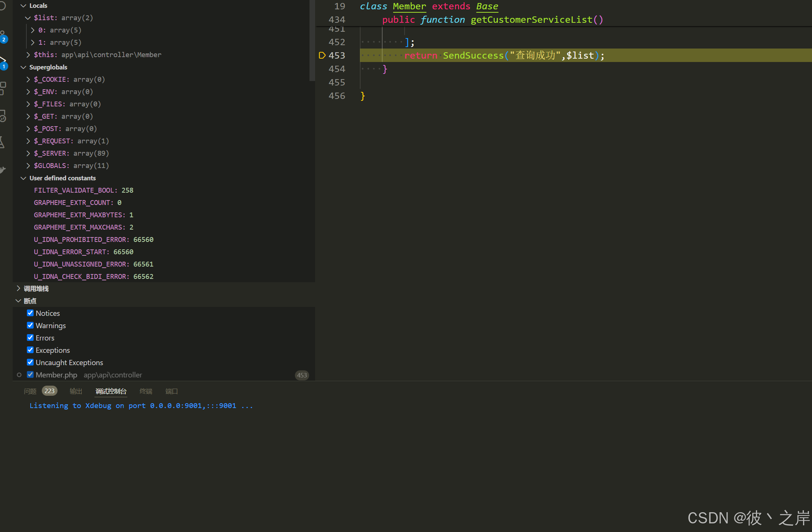
Task: Open the Extensions view in the activity bar
Action: pyautogui.click(x=3, y=88)
